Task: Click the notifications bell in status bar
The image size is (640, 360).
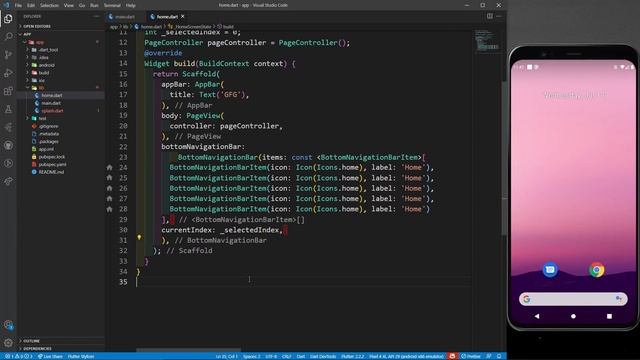Action: (x=499, y=356)
